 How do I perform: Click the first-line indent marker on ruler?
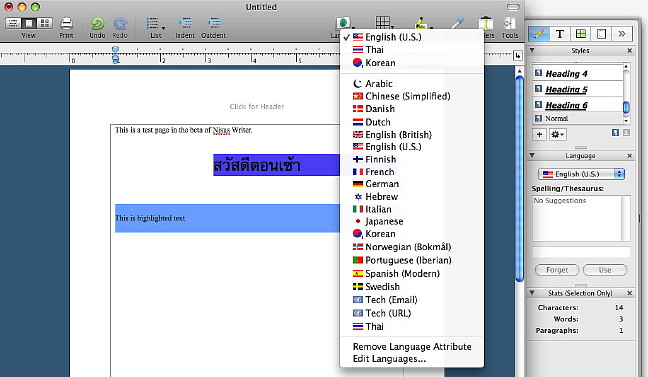[115, 49]
